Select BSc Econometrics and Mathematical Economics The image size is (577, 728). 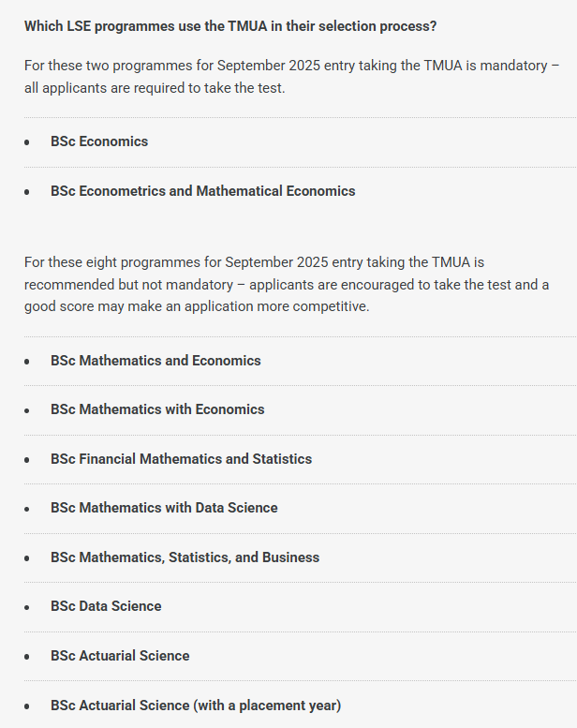pyautogui.click(x=203, y=191)
